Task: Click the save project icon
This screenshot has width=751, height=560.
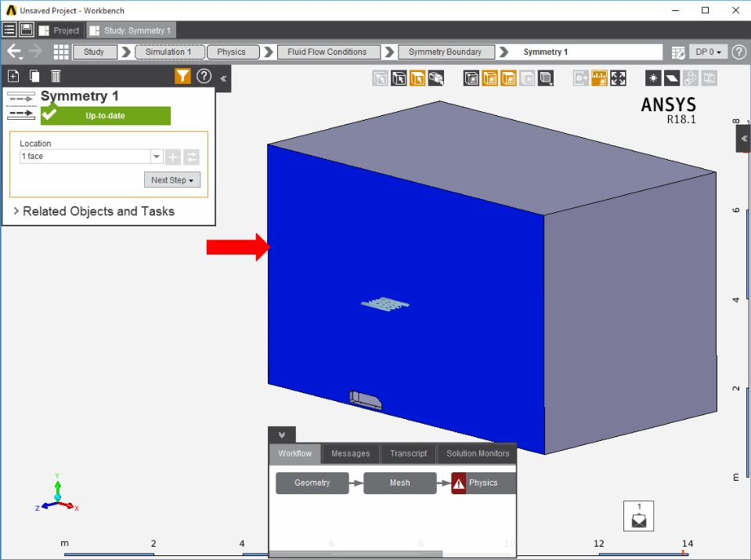Action: 27,30
